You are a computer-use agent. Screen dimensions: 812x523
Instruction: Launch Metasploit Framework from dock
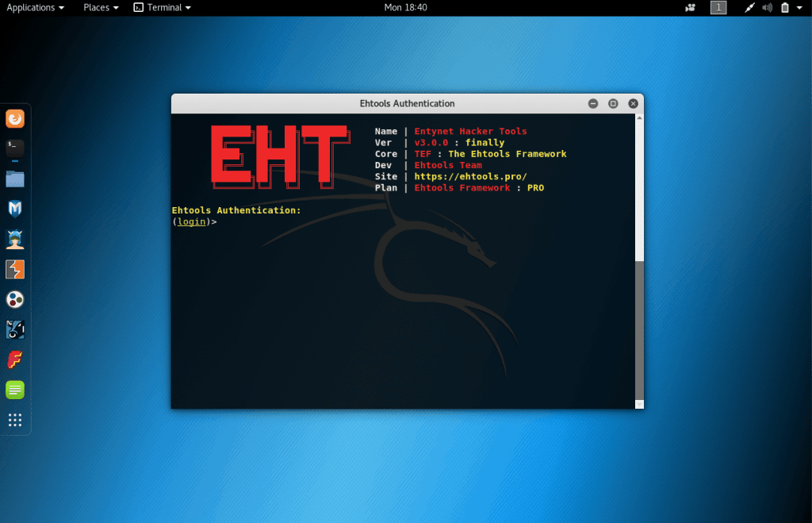click(x=15, y=209)
